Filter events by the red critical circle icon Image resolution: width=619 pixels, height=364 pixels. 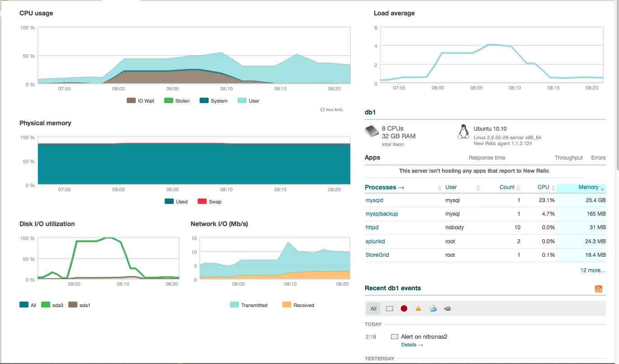[404, 309]
